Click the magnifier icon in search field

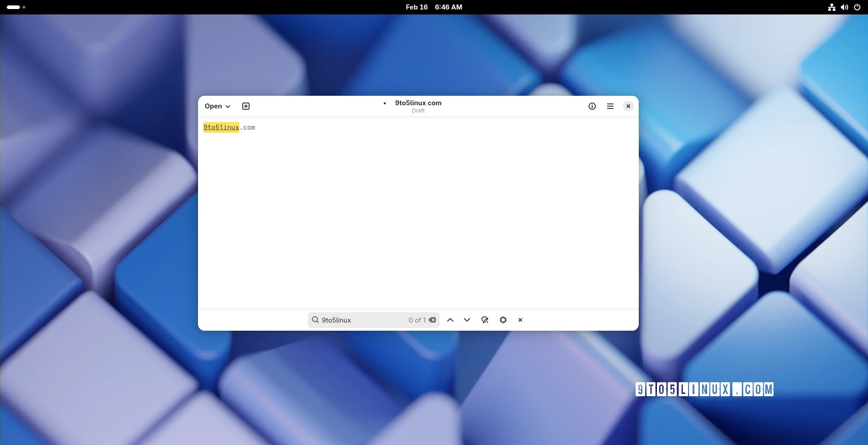click(315, 320)
